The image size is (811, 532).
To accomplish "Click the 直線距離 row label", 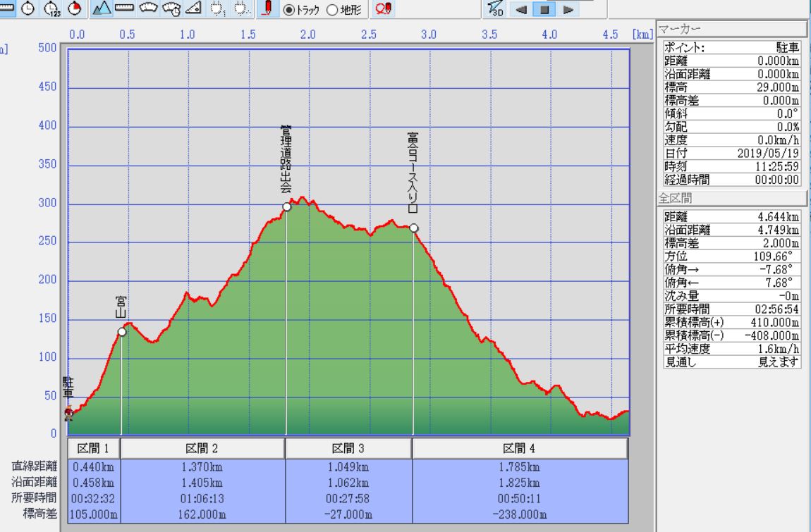I will (34, 466).
